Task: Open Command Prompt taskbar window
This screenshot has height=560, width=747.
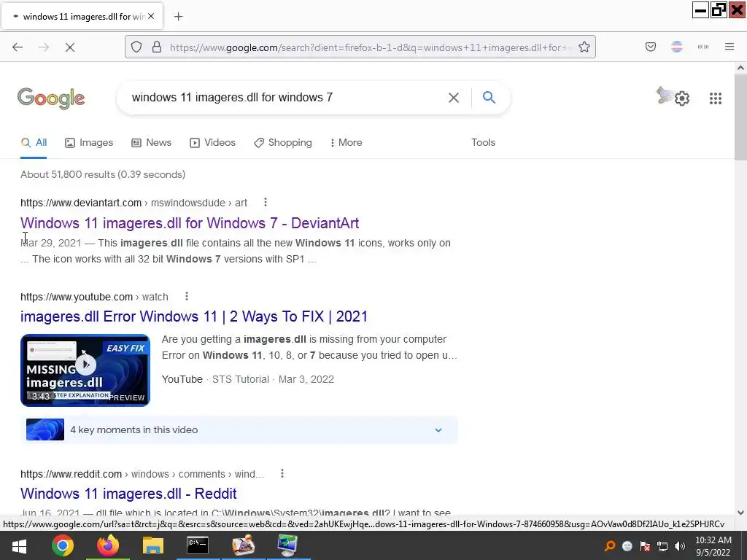Action: [198, 545]
